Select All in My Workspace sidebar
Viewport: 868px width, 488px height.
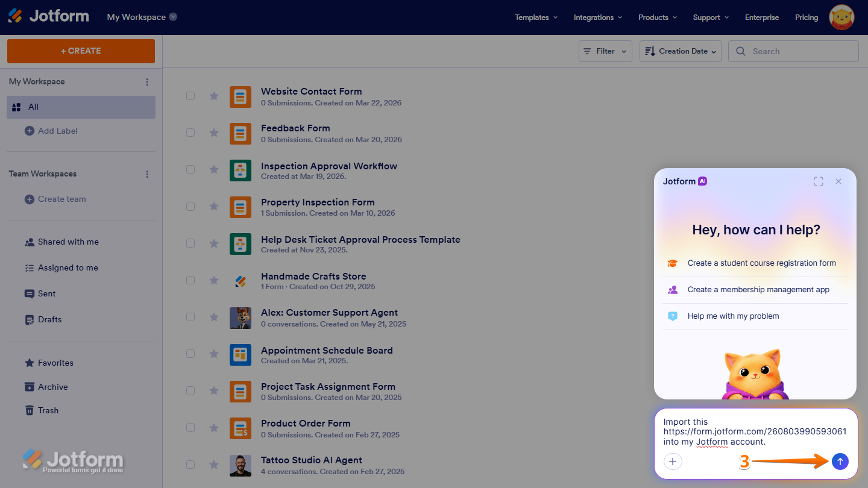click(x=81, y=107)
